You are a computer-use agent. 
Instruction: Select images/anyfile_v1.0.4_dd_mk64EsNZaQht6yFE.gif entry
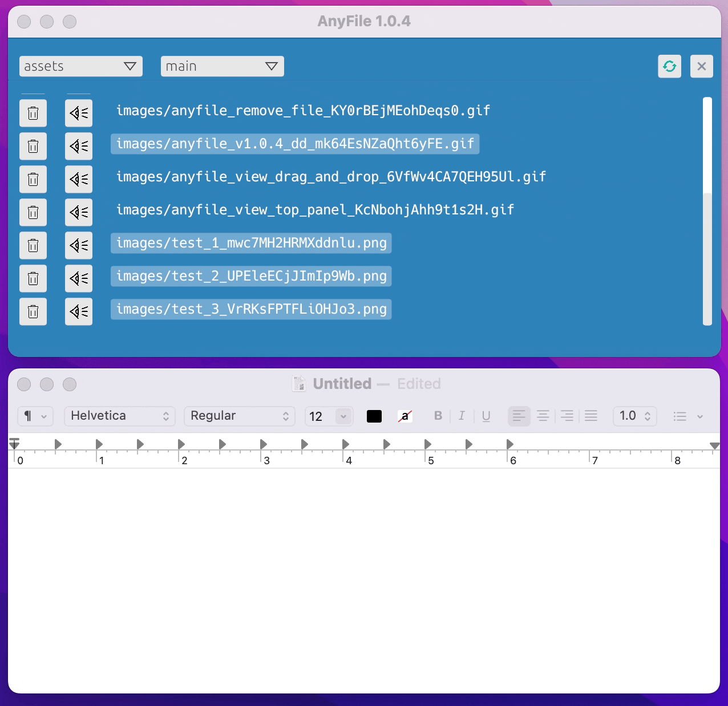[295, 144]
